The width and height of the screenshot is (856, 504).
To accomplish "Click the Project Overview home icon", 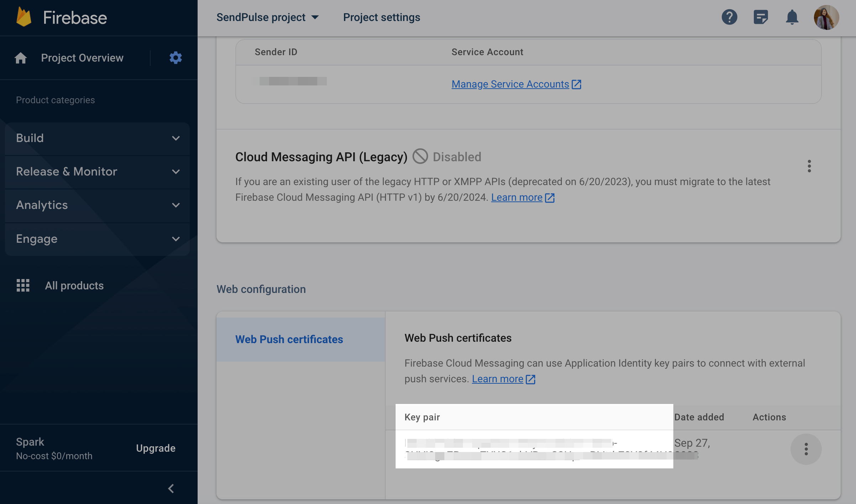I will pyautogui.click(x=21, y=58).
